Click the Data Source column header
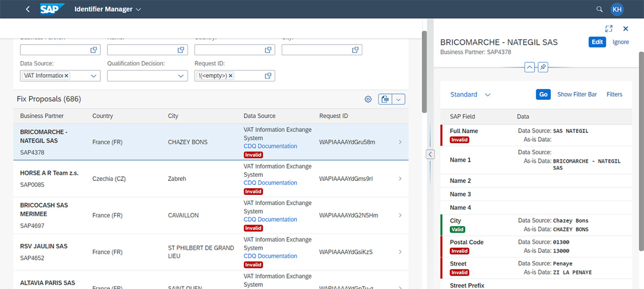 [x=259, y=116]
